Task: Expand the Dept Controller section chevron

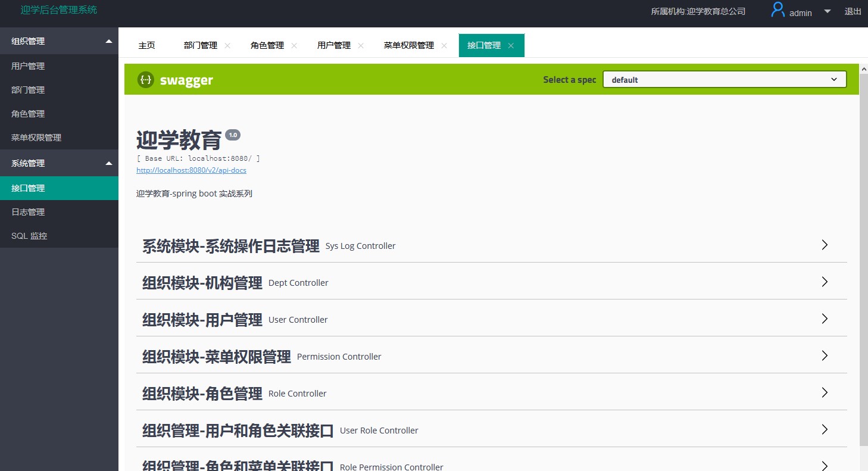Action: pos(825,282)
